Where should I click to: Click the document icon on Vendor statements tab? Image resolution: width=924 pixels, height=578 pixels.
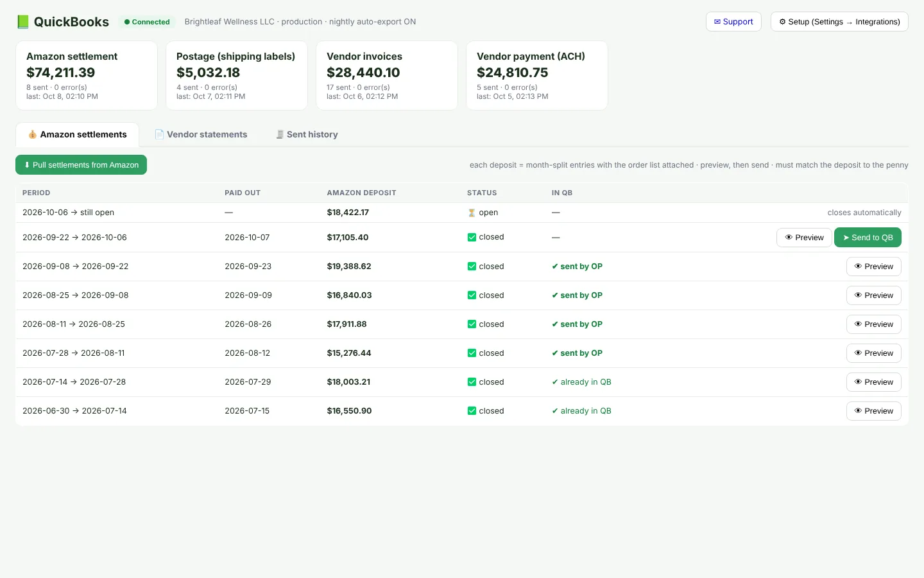(x=159, y=134)
